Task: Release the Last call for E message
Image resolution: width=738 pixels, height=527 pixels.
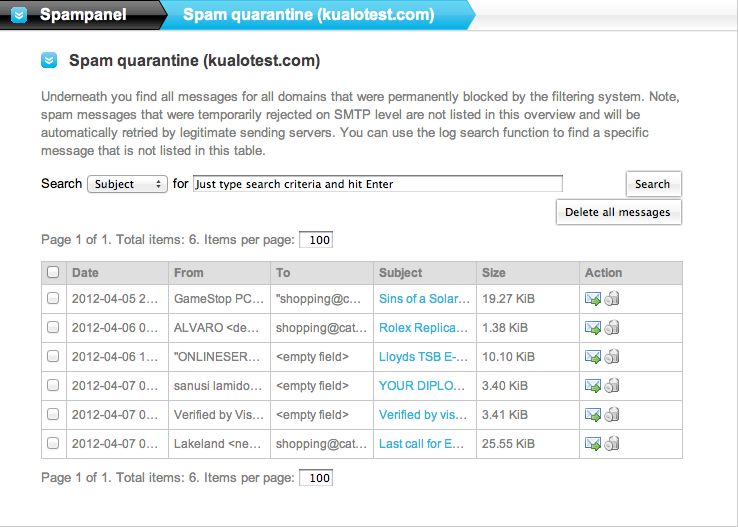Action: click(593, 444)
